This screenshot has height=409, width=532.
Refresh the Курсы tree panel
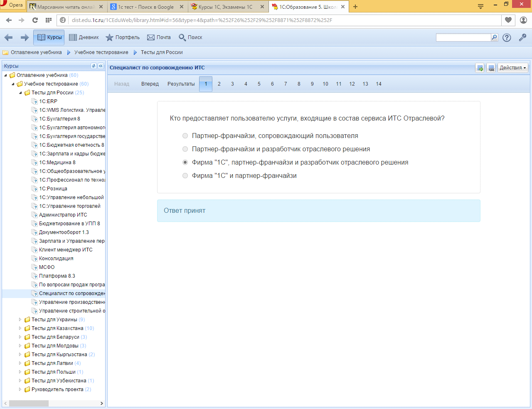click(x=94, y=66)
